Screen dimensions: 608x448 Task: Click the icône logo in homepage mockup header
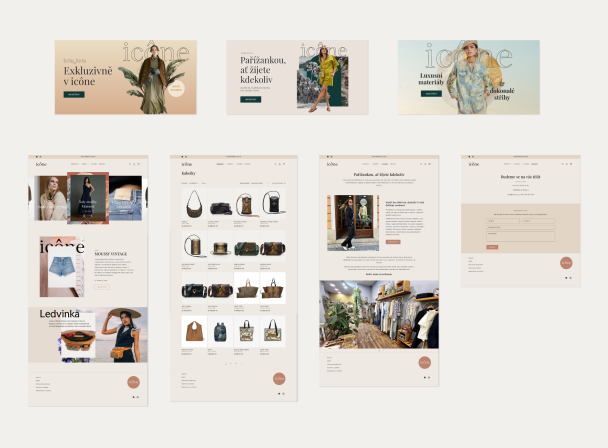click(x=41, y=164)
